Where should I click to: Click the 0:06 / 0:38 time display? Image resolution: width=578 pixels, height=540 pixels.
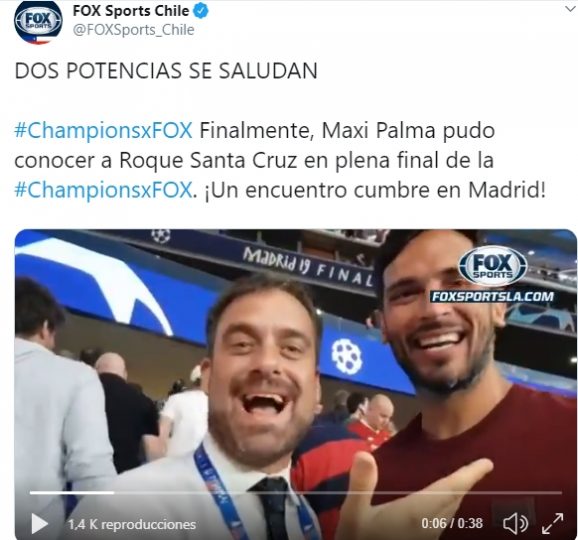coord(452,523)
